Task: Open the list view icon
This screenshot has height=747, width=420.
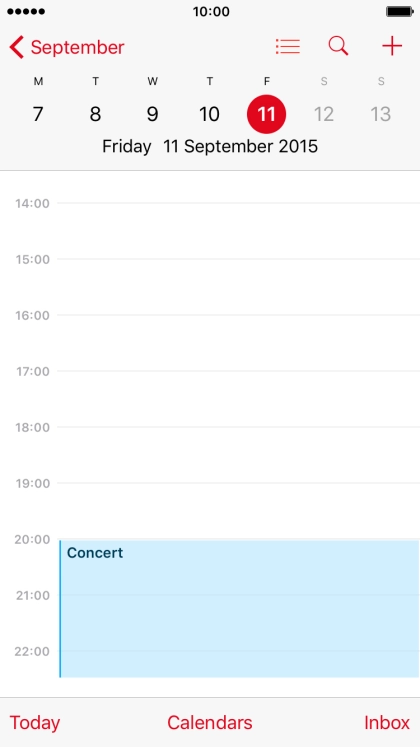Action: (x=288, y=47)
